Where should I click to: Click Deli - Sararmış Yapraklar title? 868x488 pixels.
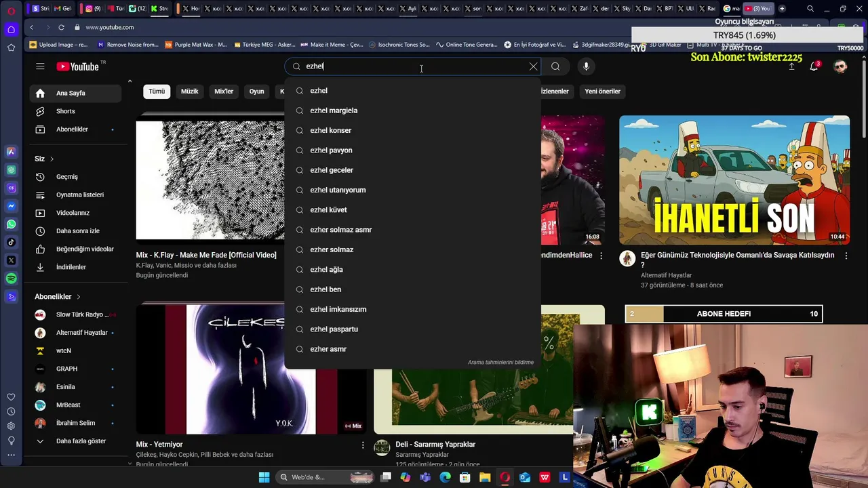435,445
